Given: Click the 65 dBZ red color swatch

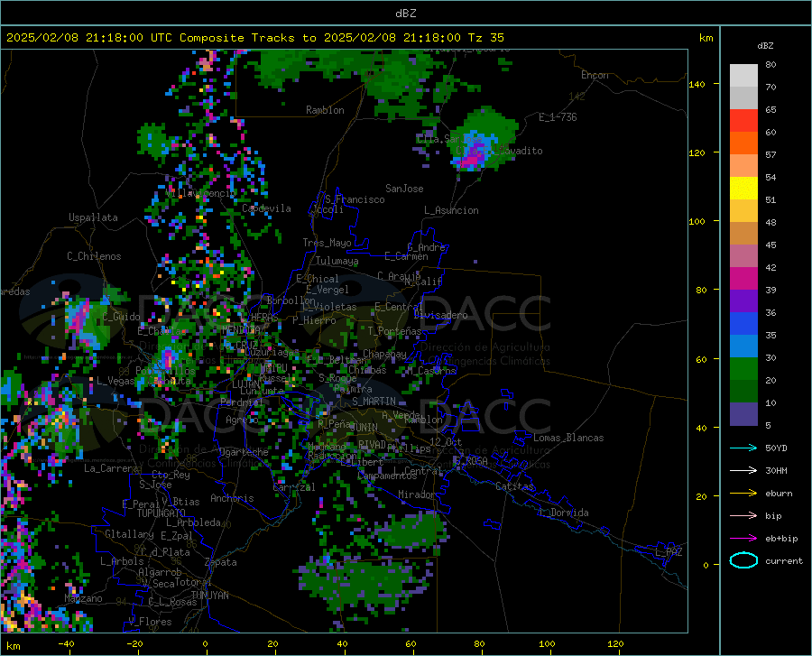Looking at the screenshot, I should point(743,121).
